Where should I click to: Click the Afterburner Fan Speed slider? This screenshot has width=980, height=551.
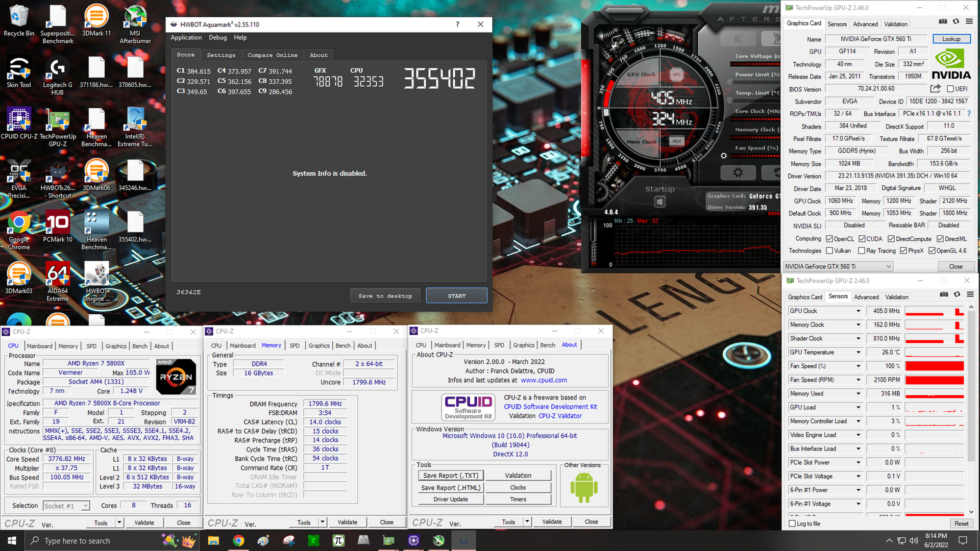click(x=755, y=156)
